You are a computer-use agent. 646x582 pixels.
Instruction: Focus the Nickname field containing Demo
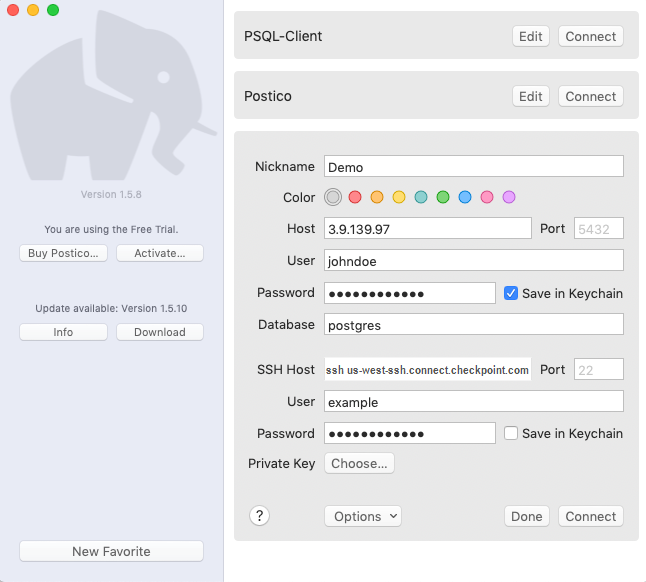coord(474,166)
